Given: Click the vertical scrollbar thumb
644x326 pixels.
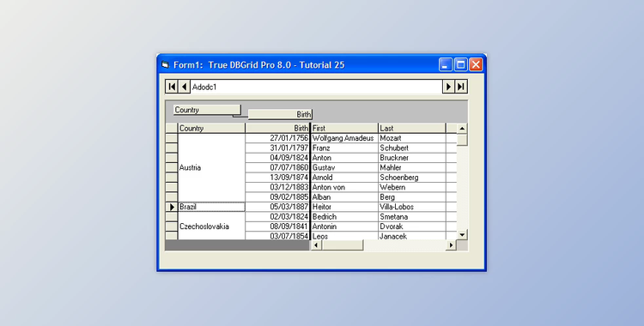Looking at the screenshot, I should [462, 140].
